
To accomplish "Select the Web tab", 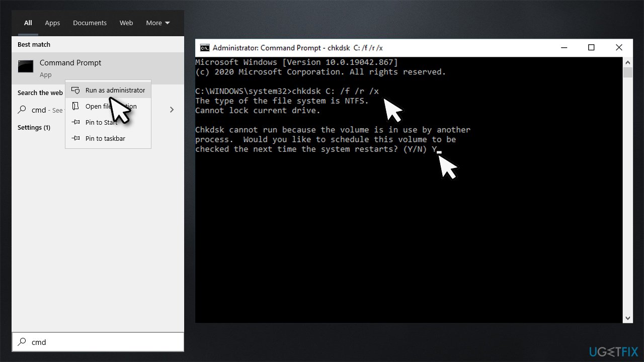I will tap(126, 23).
